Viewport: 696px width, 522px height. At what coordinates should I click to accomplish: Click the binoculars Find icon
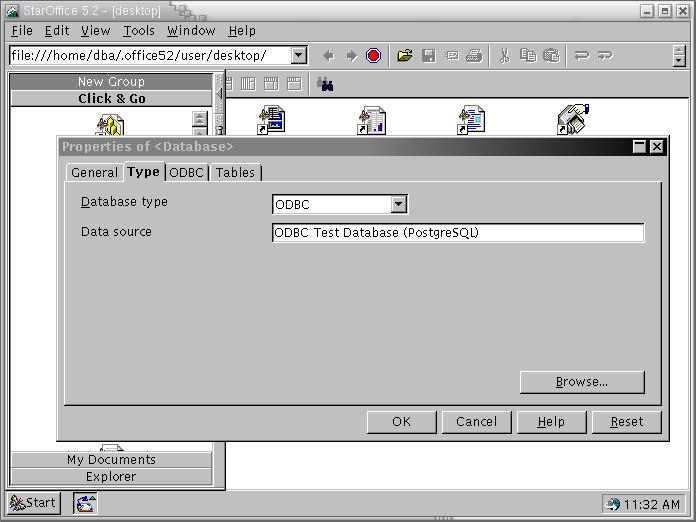(325, 84)
